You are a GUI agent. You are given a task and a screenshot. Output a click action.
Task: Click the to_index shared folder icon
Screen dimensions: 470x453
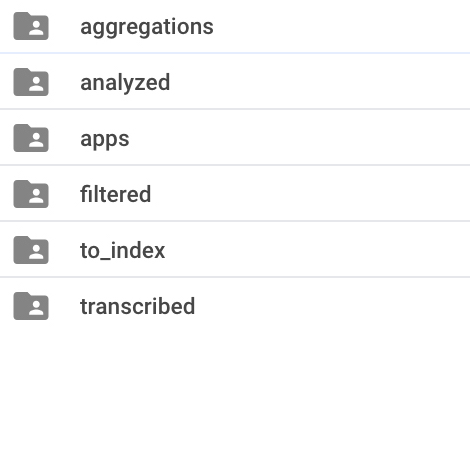pyautogui.click(x=31, y=250)
